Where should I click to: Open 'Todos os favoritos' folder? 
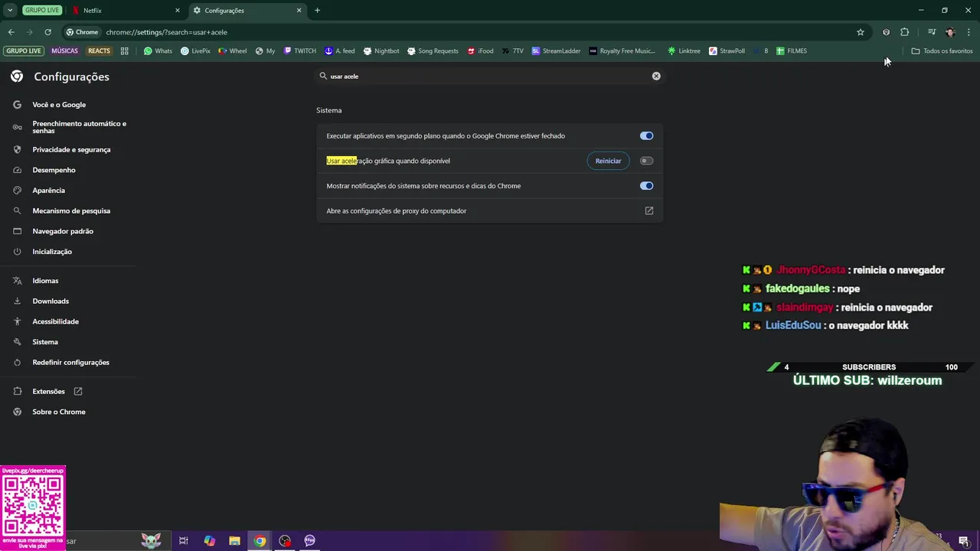tap(942, 51)
